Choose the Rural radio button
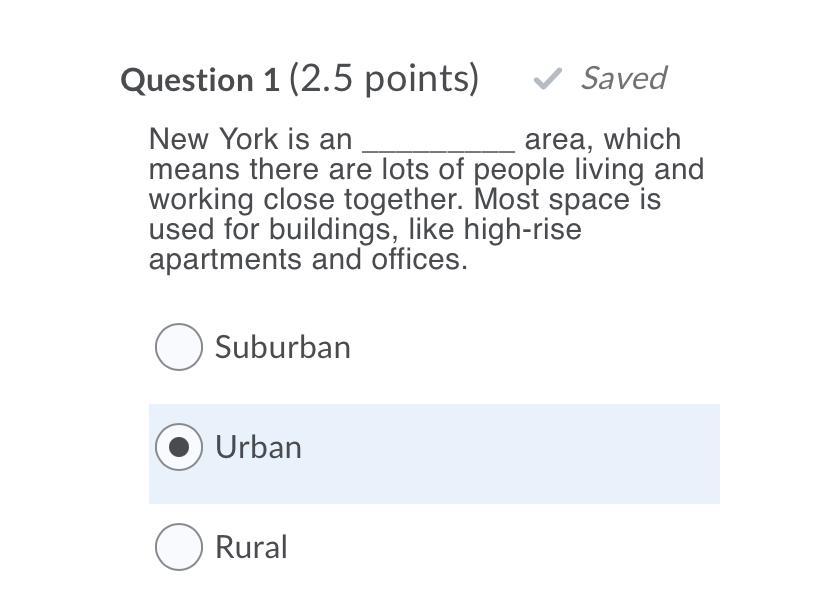Image resolution: width=828 pixels, height=594 pixels. point(179,547)
